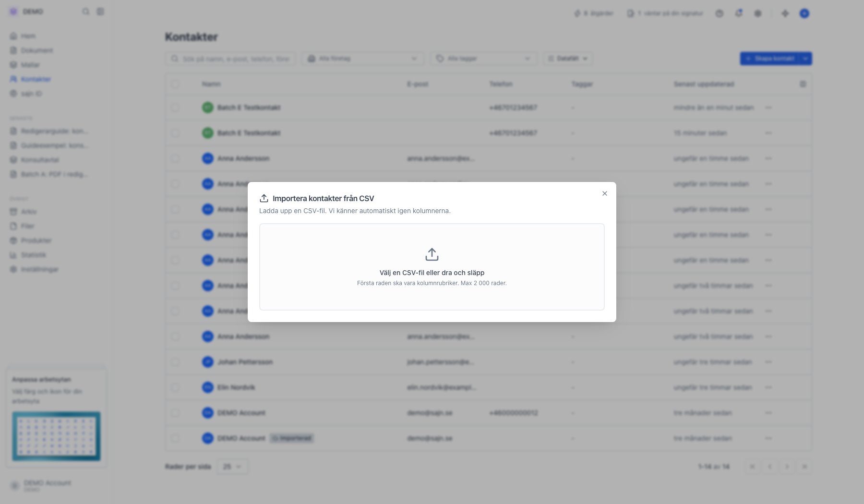Open the more menu for Johan Pettersson
Screen dimensions: 864x504
pos(768,362)
